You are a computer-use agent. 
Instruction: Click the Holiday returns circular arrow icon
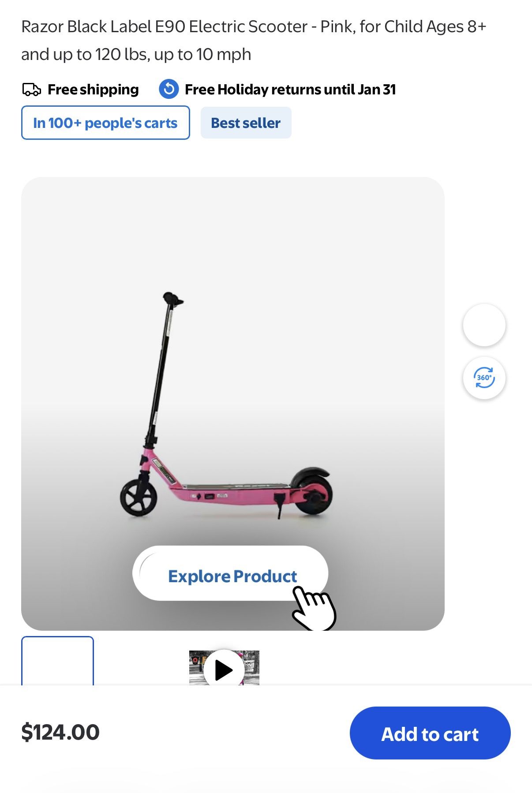point(169,89)
